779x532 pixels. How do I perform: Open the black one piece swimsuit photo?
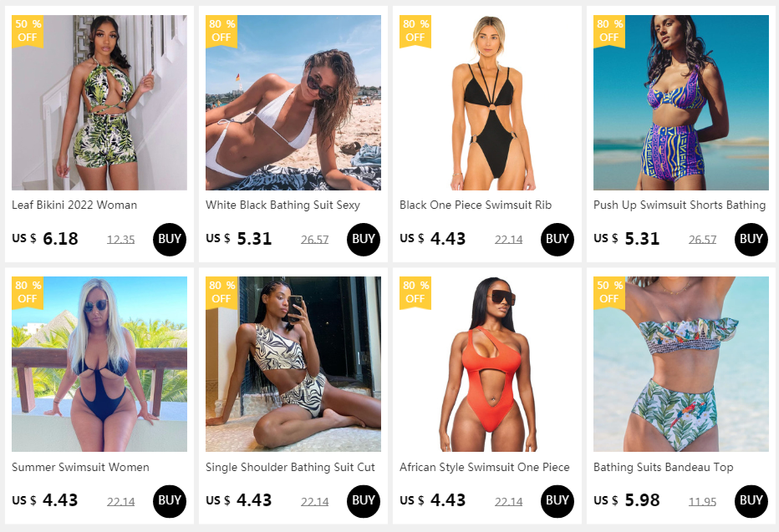[486, 103]
